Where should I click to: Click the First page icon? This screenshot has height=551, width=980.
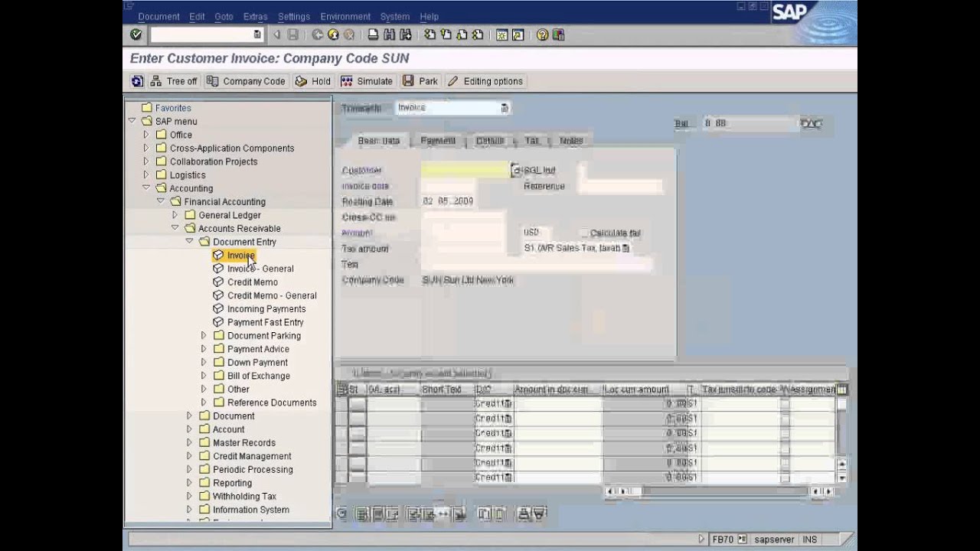point(430,34)
